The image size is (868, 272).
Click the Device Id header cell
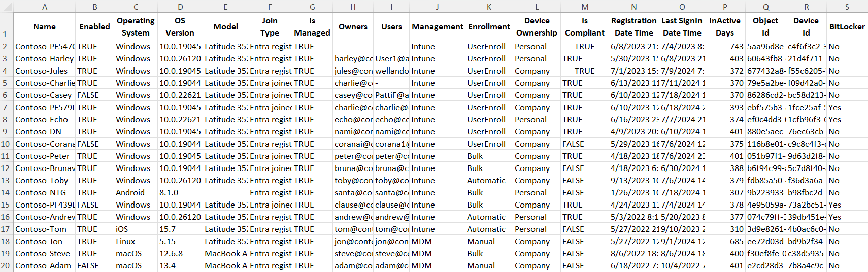pyautogui.click(x=806, y=26)
